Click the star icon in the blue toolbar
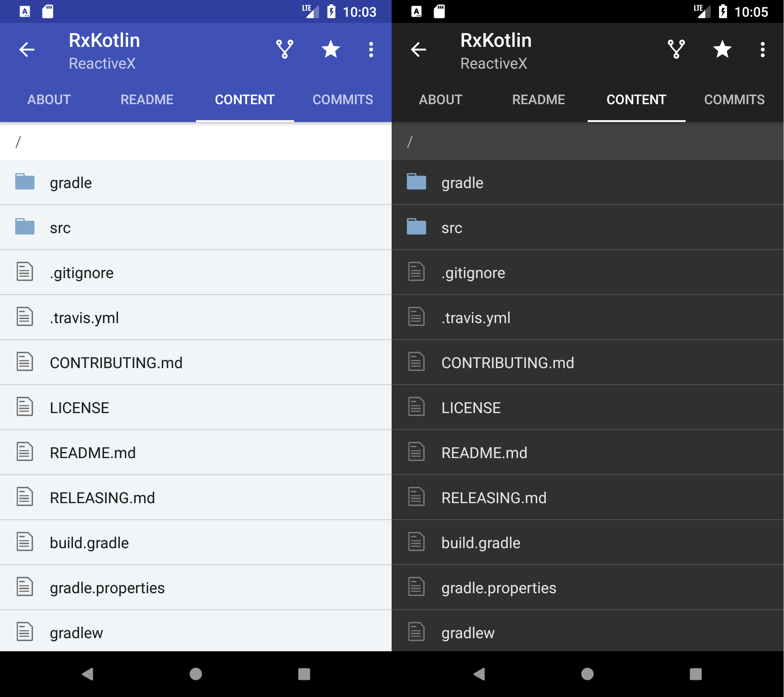 (331, 49)
